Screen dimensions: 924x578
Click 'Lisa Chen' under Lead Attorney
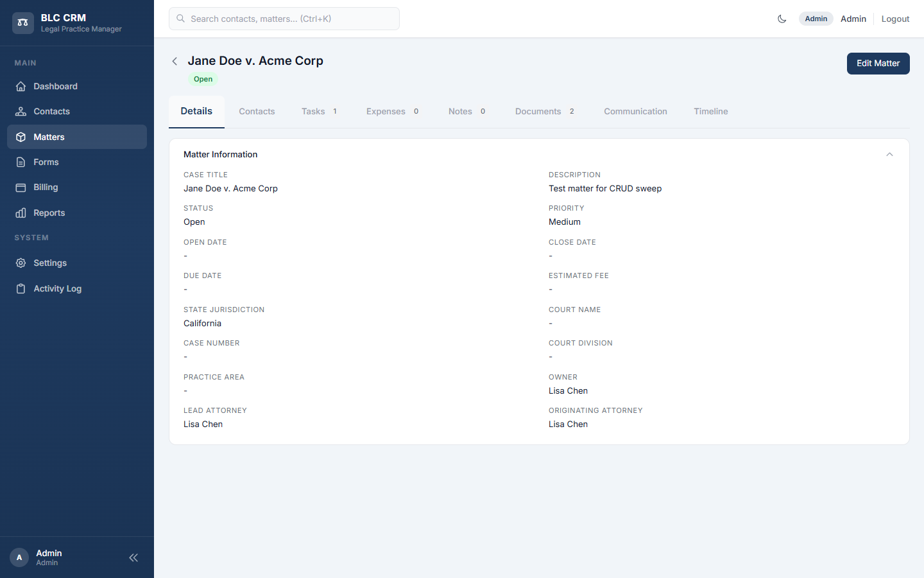pos(203,424)
